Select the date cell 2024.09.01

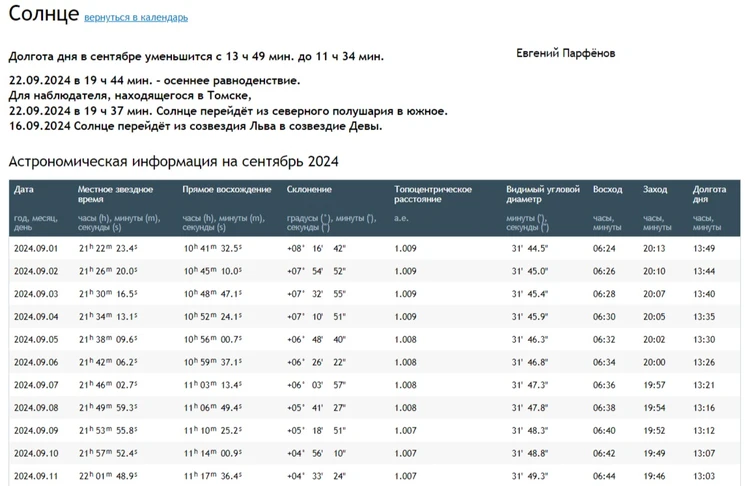pos(36,248)
